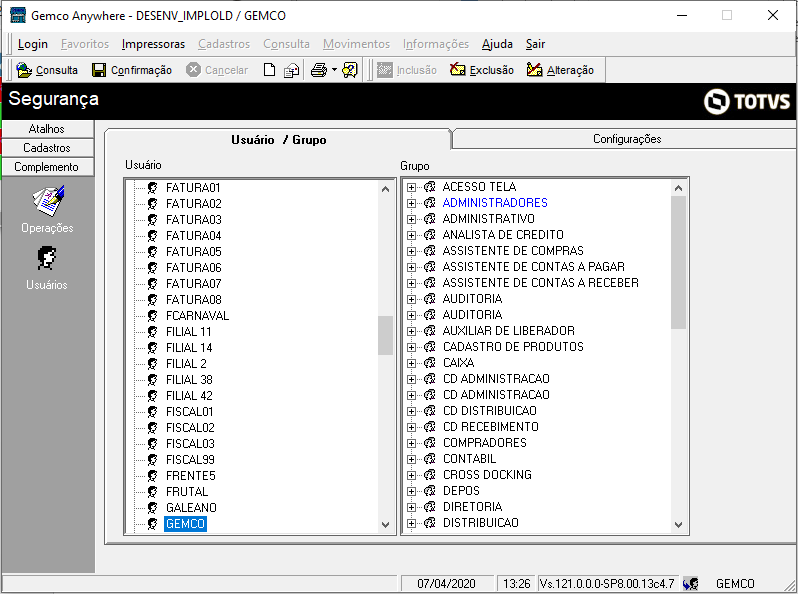This screenshot has height=594, width=798.
Task: Switch to the Configurações tab
Action: click(626, 139)
